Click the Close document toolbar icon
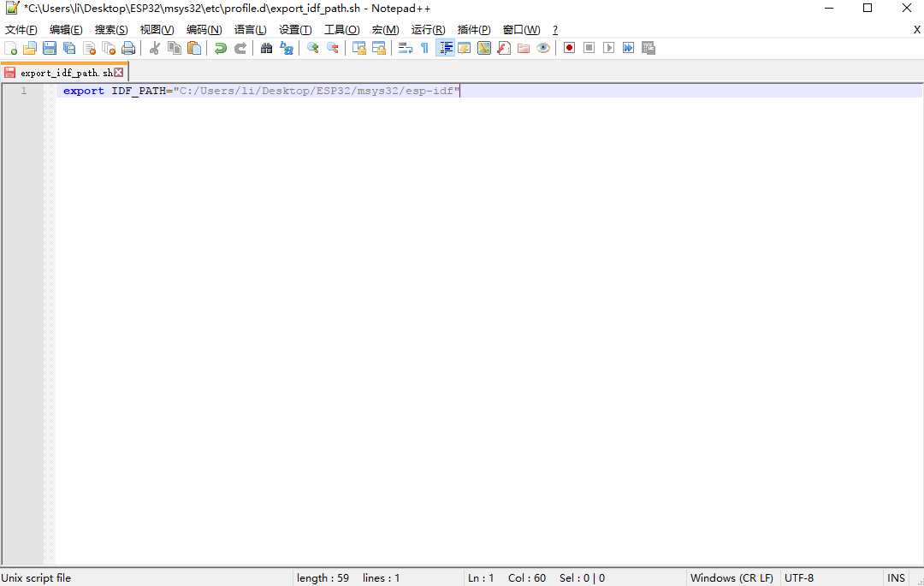Screen dimensions: 924x586 tap(90, 48)
